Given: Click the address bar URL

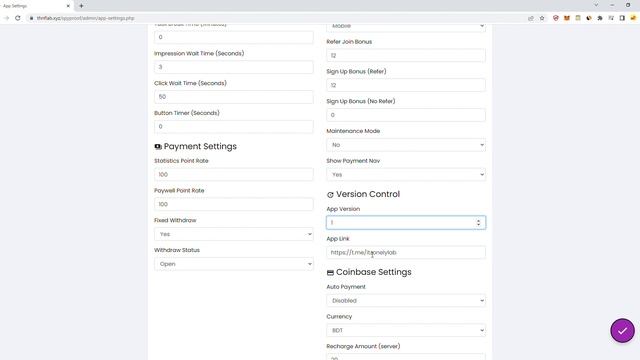Looking at the screenshot, I should [x=85, y=18].
